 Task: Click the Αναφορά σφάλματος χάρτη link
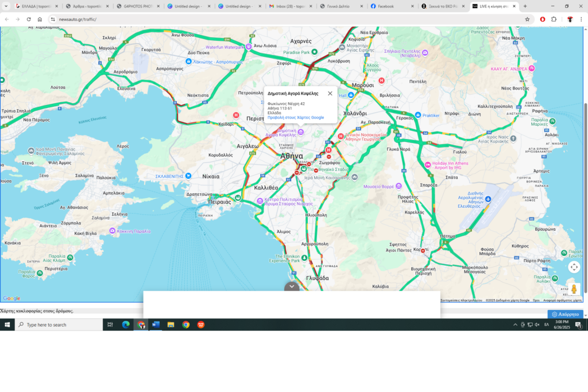click(x=562, y=300)
